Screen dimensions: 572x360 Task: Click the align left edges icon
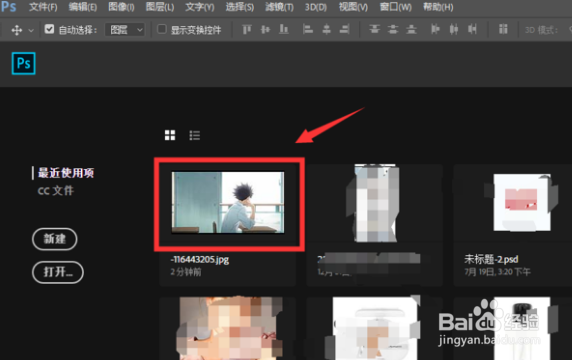coord(308,29)
